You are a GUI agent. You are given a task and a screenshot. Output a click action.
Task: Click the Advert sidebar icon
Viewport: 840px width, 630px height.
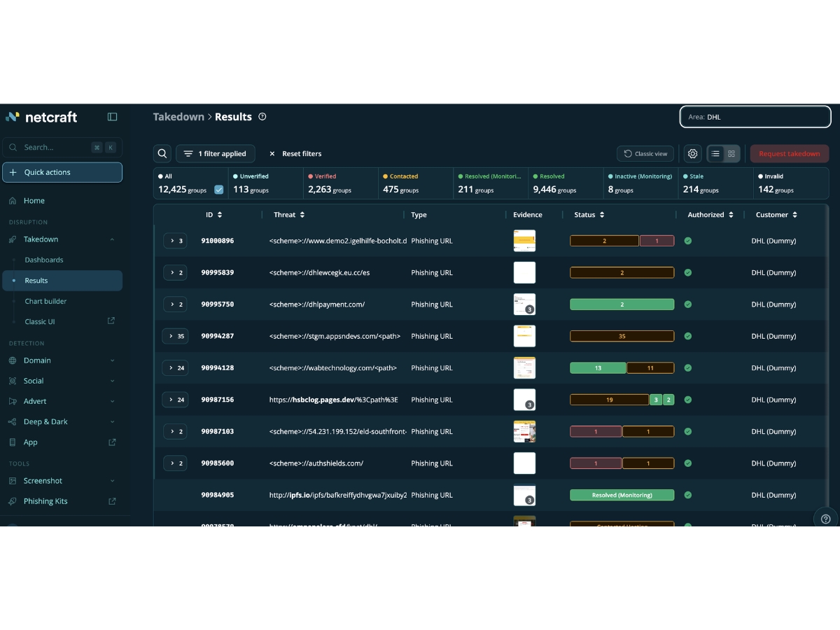point(13,401)
